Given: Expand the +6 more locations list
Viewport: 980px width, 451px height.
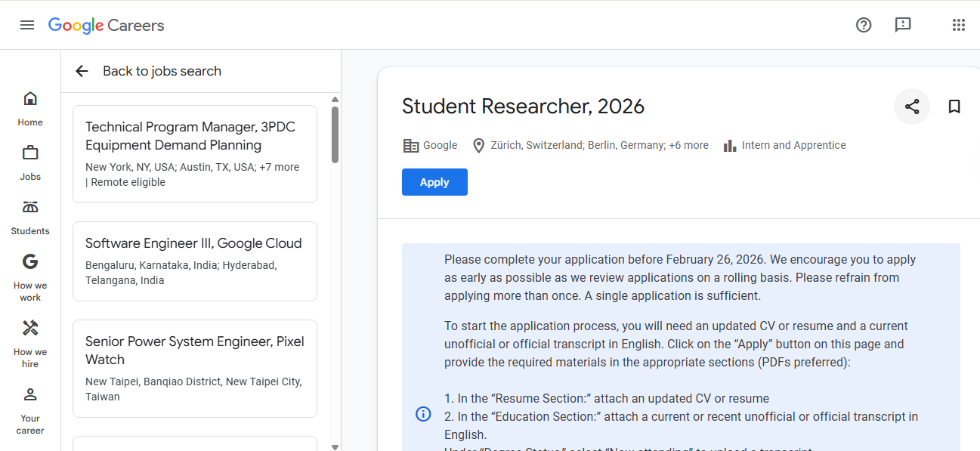Looking at the screenshot, I should tap(688, 145).
